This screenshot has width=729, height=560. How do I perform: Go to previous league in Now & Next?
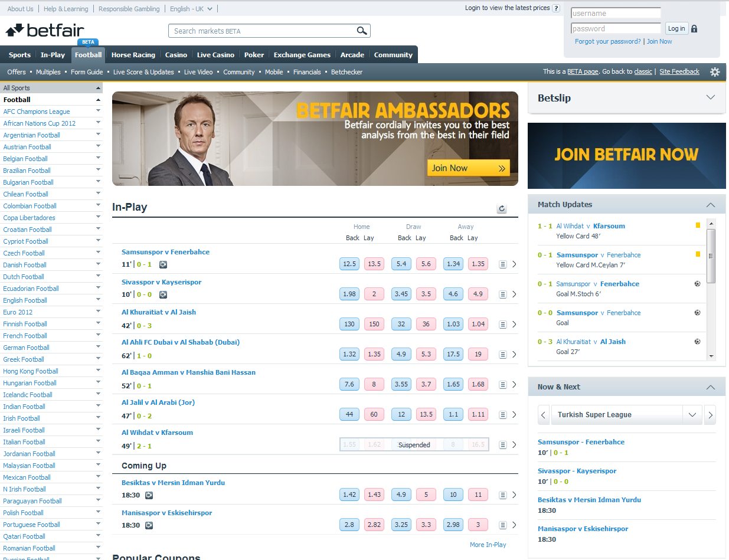[x=544, y=415]
